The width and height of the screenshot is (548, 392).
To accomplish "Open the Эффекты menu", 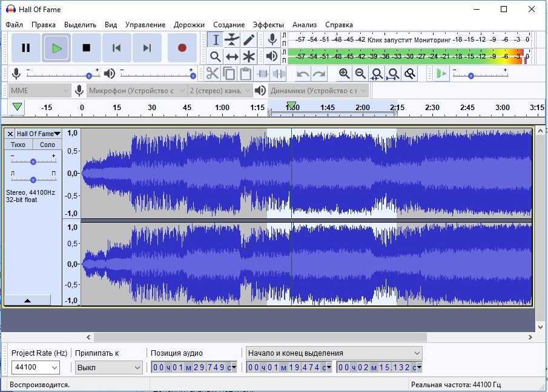I will (x=268, y=25).
